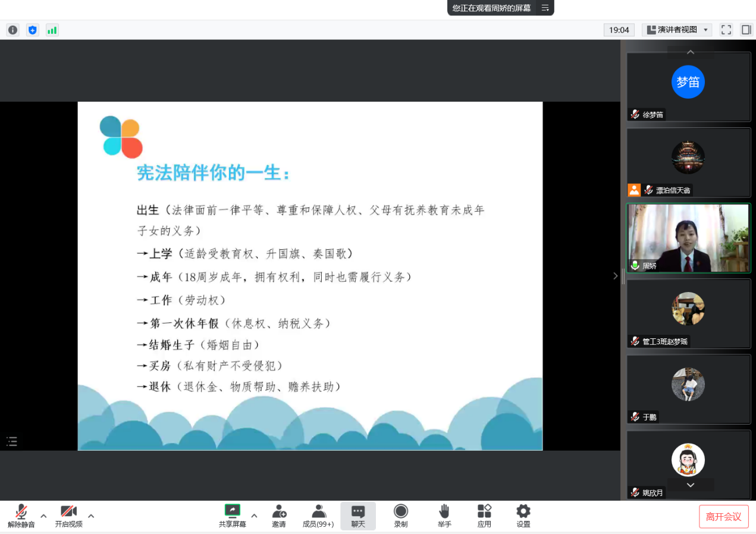Turn on the video camera
Viewport: 756px width, 534px height.
(69, 516)
